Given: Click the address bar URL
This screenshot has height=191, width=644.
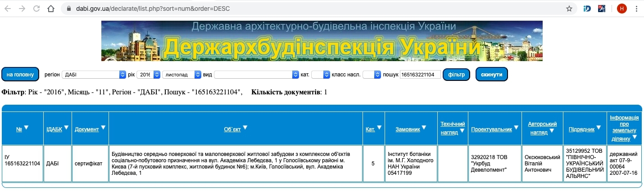Looking at the screenshot, I should [154, 9].
